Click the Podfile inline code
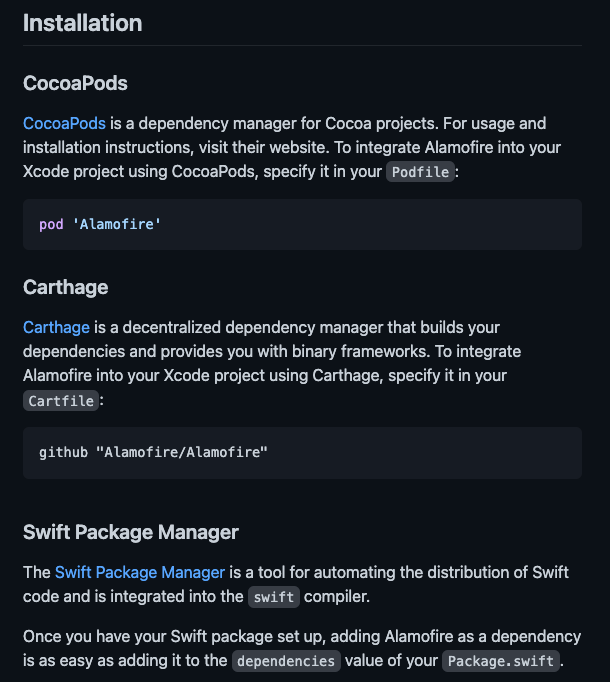This screenshot has width=610, height=682. [x=420, y=172]
